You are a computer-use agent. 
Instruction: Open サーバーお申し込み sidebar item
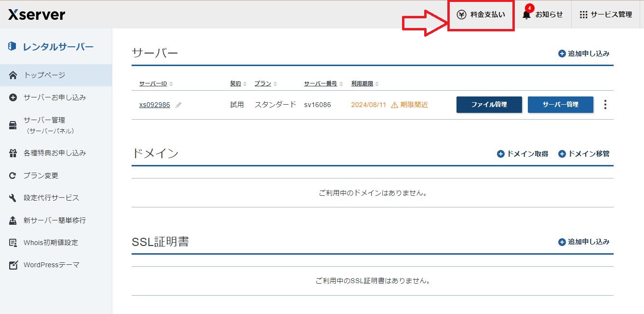tap(54, 97)
